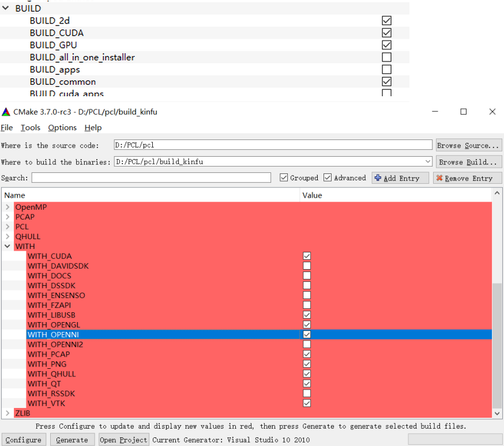Collapse the BUILD group
Viewport: 504px width, 446px height.
(x=5, y=8)
